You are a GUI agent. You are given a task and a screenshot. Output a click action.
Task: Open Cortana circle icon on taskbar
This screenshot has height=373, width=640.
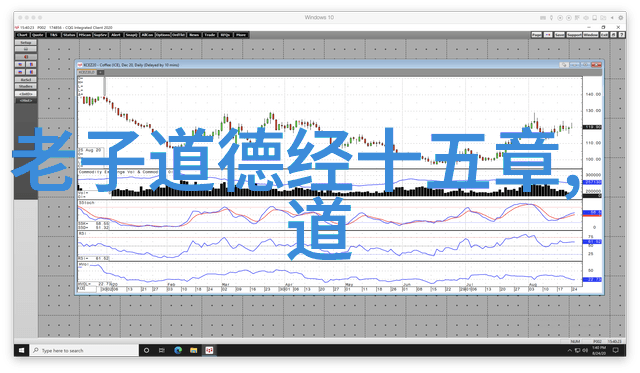147,350
